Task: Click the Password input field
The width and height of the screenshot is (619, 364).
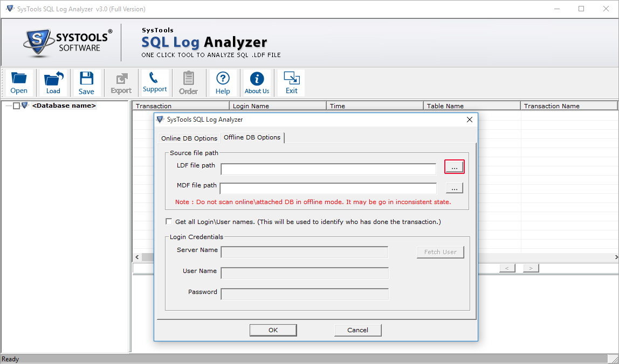Action: click(x=304, y=294)
